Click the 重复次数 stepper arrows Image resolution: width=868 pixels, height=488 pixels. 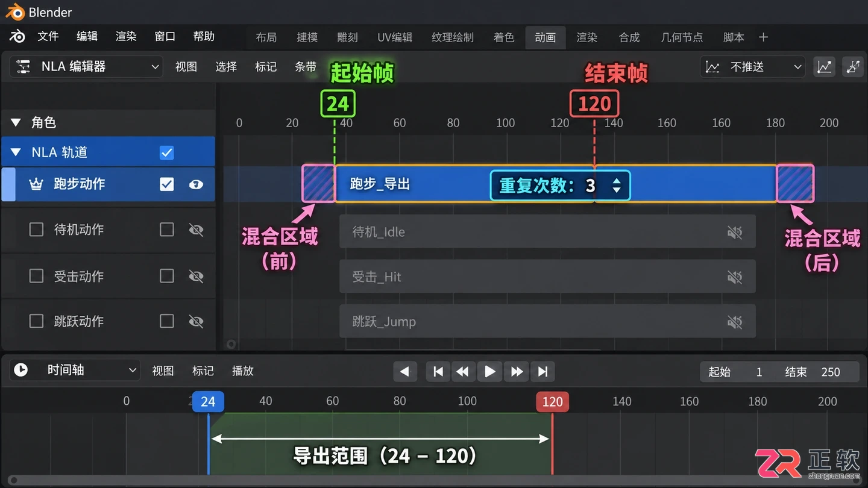tap(616, 186)
